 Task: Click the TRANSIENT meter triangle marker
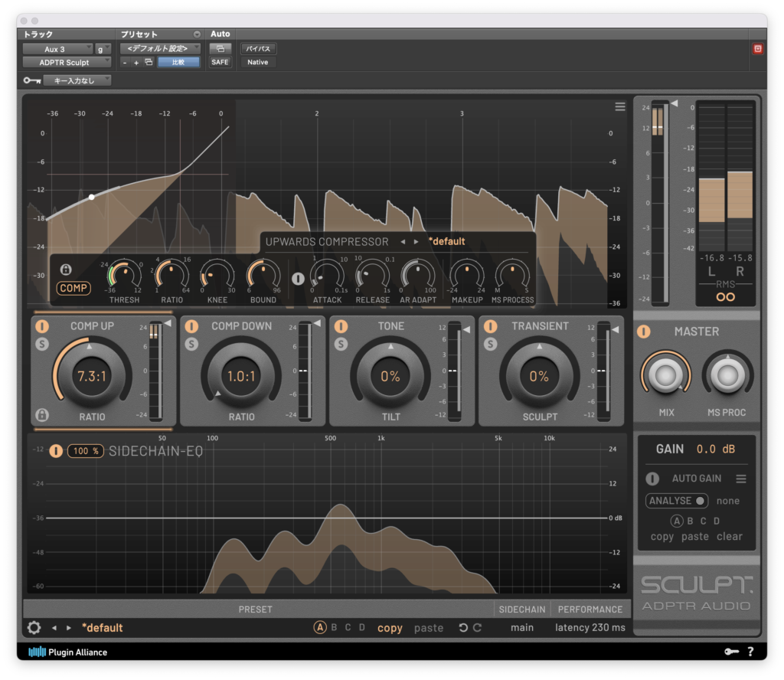coord(616,329)
